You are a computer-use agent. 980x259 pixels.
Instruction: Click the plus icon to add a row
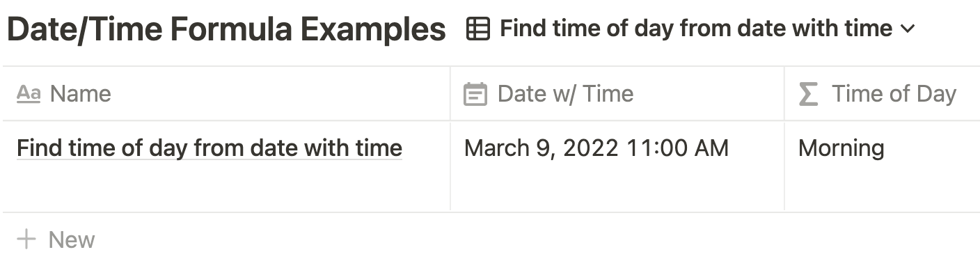click(x=26, y=240)
